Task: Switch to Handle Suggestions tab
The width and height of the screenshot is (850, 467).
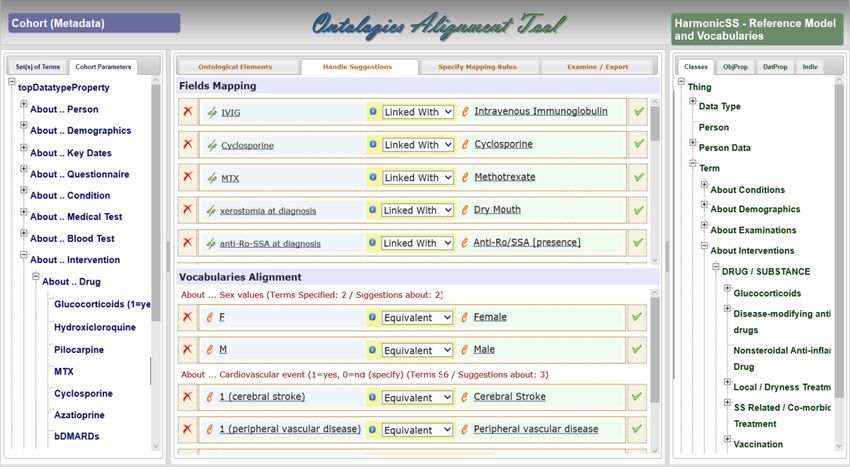Action: pyautogui.click(x=357, y=67)
